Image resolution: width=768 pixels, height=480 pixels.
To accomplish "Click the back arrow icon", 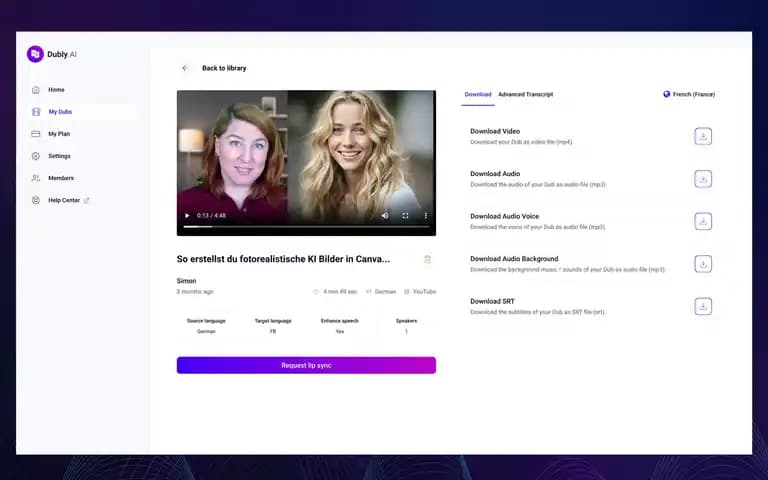I will pyautogui.click(x=185, y=68).
